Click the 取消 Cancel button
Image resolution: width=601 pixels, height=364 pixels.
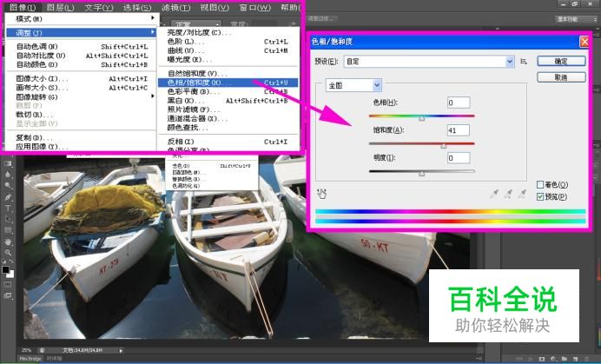(x=561, y=77)
